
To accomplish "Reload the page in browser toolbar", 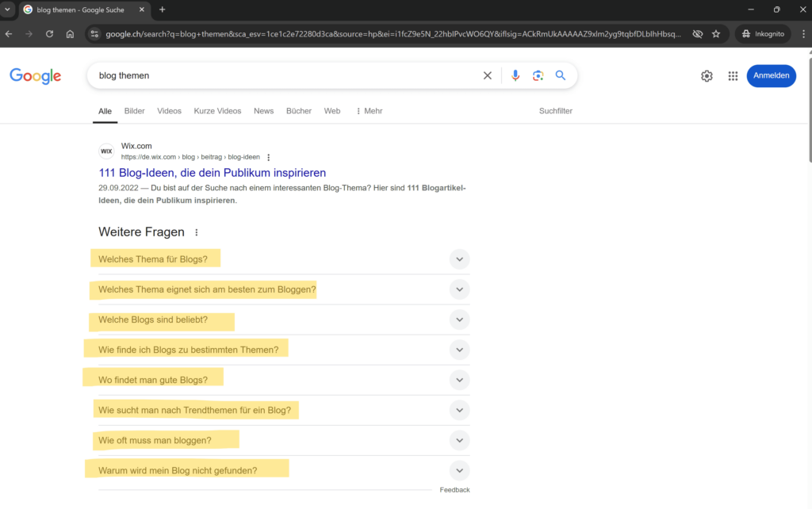I will 49,34.
